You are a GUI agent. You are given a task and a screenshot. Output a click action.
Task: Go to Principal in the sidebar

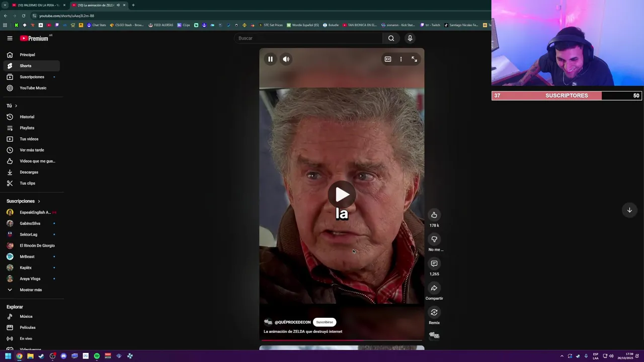pos(32,55)
